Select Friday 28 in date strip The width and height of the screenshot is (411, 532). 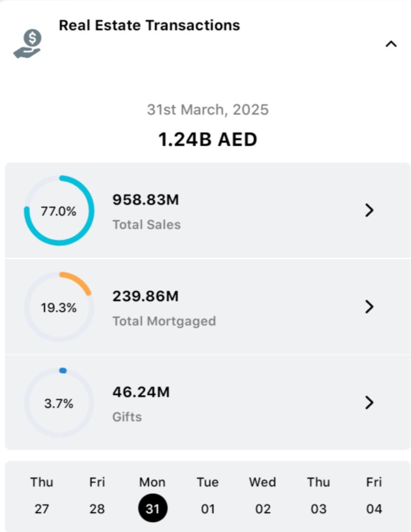point(97,496)
